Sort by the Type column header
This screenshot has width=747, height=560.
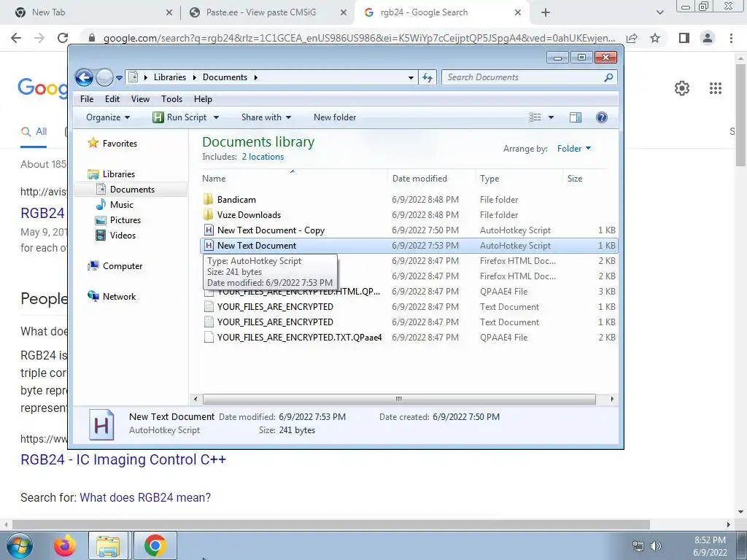(489, 179)
